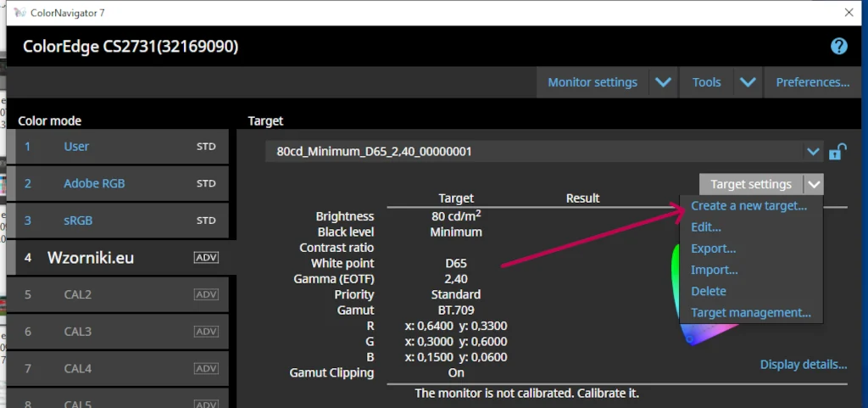Viewport: 868px width, 408px height.
Task: Click the Monitor settings button
Action: click(x=592, y=82)
